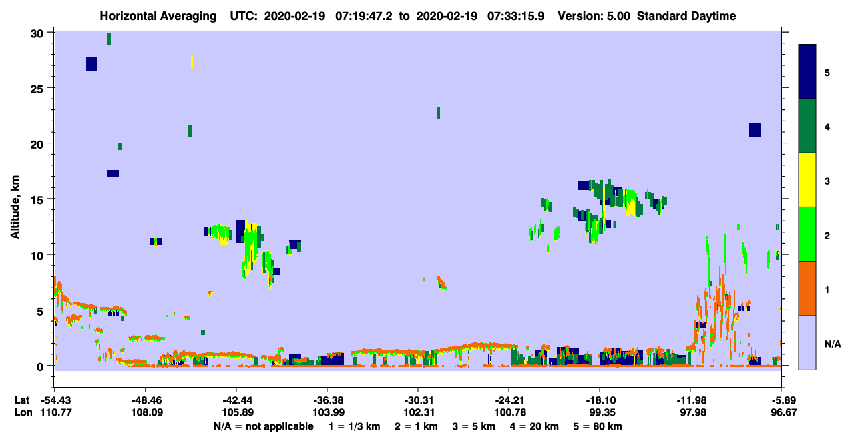
Task: Click latitude value -42.44
Action: [236, 400]
